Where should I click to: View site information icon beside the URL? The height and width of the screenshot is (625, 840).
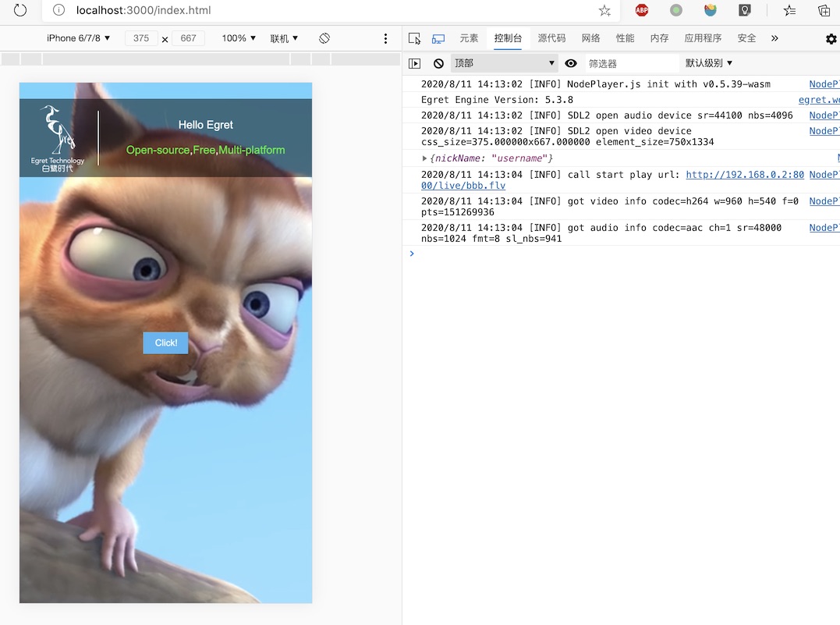[59, 9]
